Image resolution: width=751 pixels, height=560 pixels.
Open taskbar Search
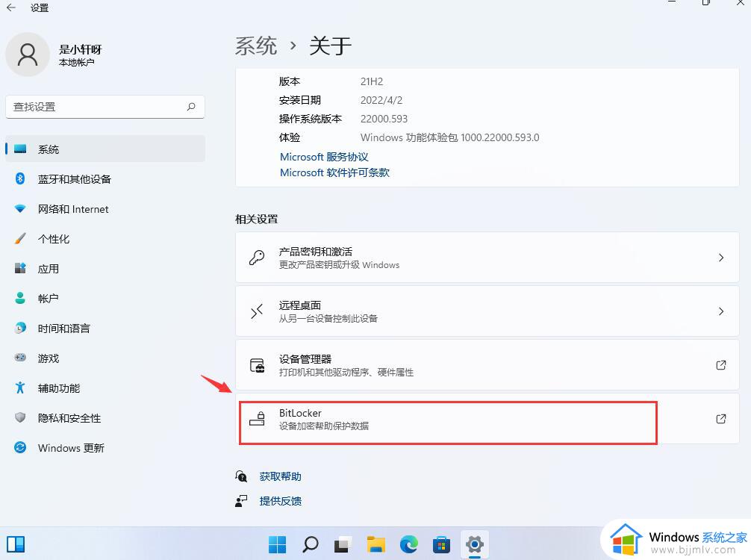tap(311, 544)
